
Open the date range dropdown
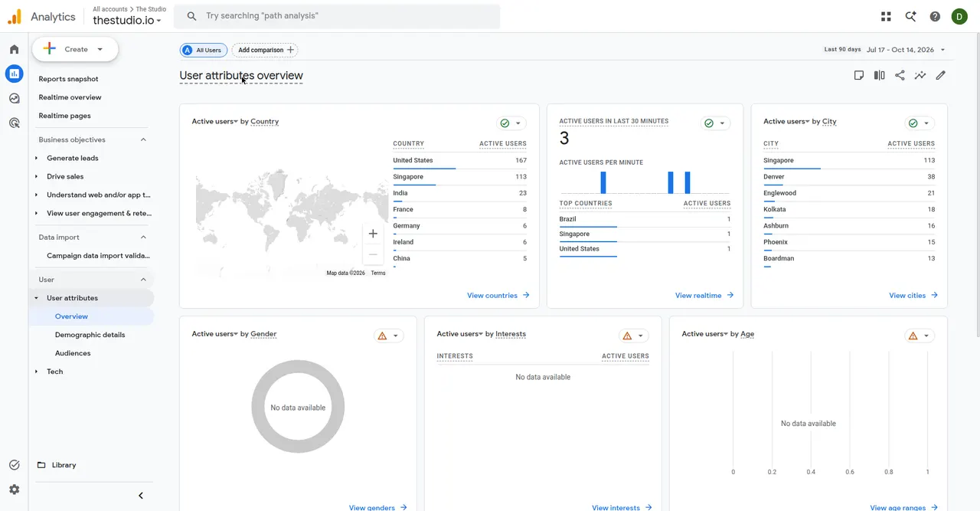(x=942, y=50)
